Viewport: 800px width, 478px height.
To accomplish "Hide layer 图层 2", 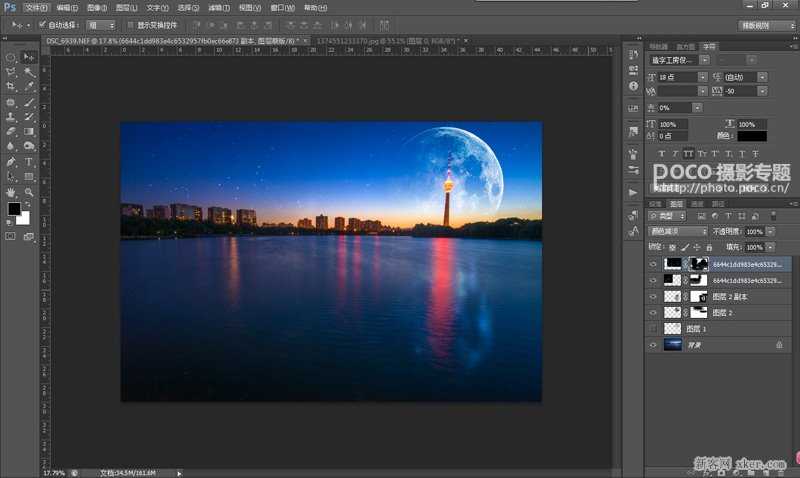I will (653, 313).
